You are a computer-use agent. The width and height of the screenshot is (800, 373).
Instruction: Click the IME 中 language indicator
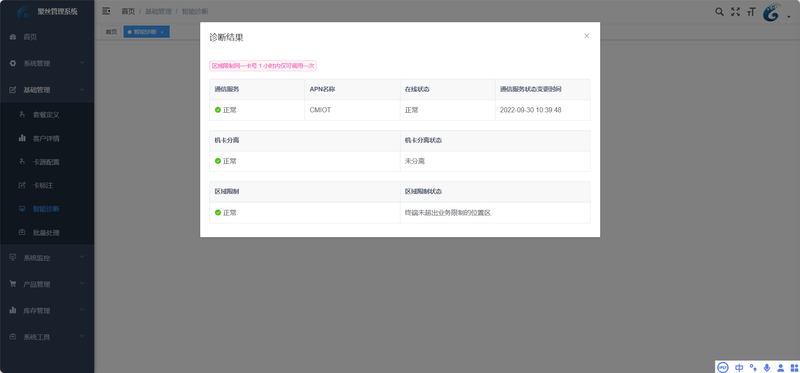[739, 367]
